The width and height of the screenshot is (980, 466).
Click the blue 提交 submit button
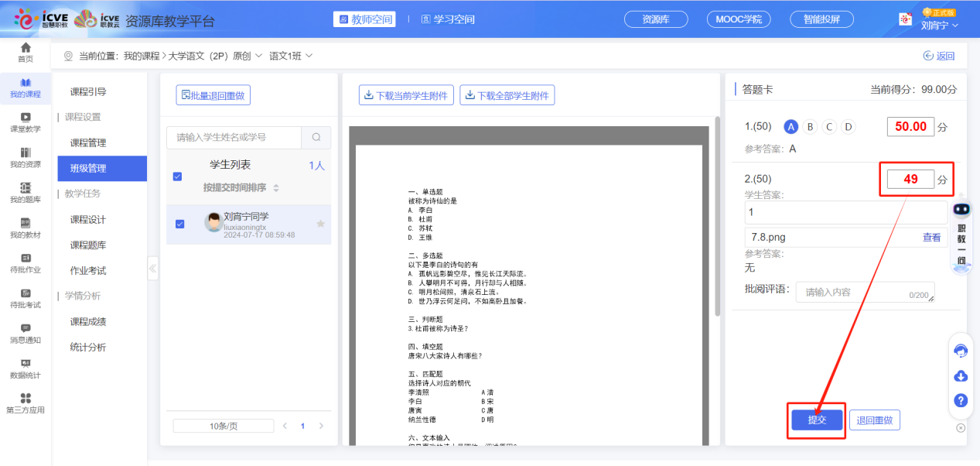tap(817, 420)
